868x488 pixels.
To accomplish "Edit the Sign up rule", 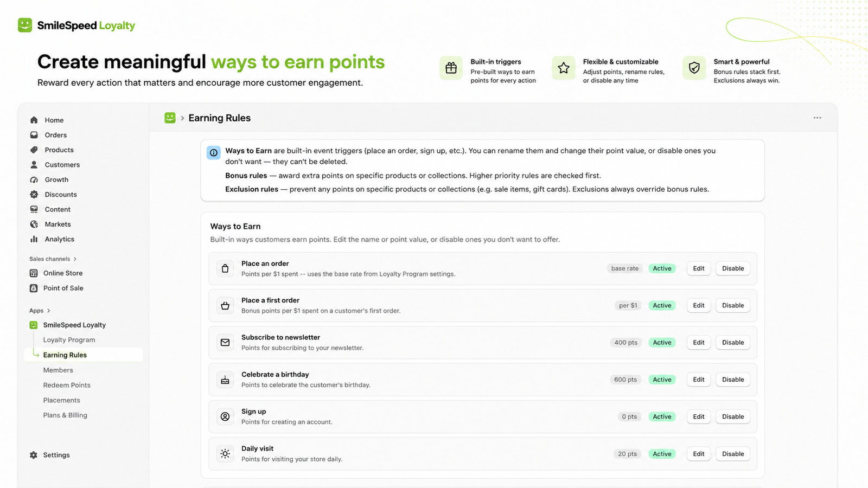I will (699, 417).
